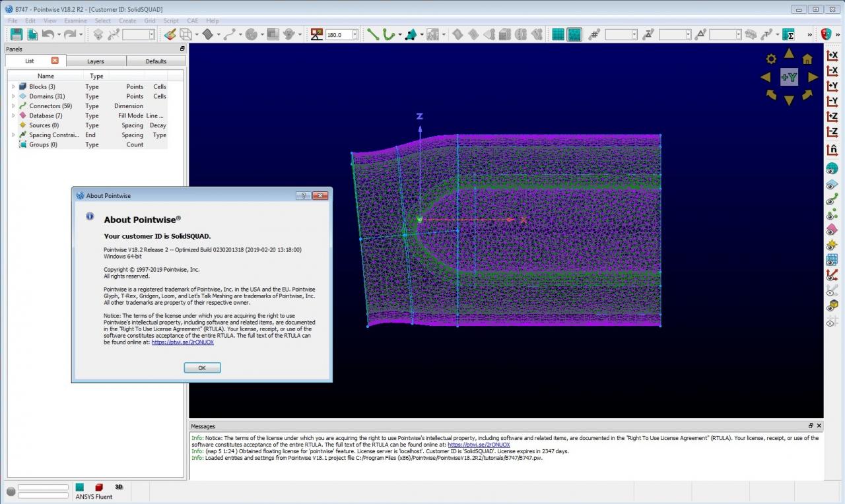Toggle 3D cube visibility eye with yellow cube

832,305
